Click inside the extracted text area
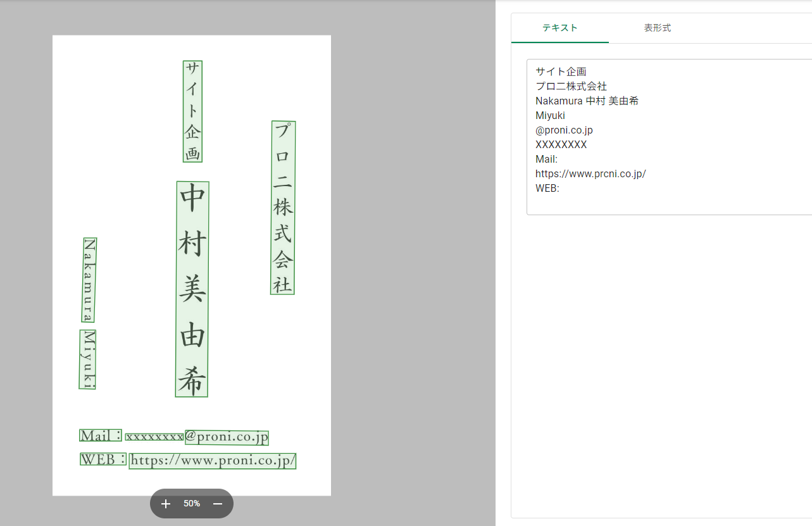Screen dimensions: 812x526 click(669, 137)
